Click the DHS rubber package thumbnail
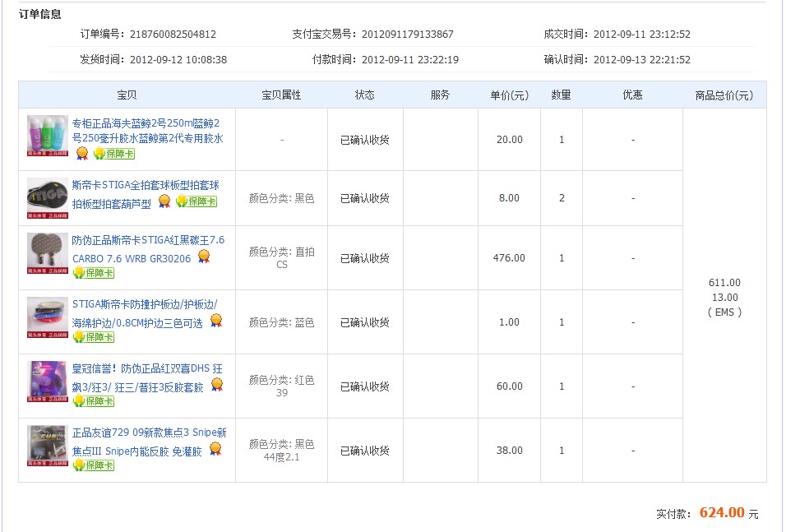The width and height of the screenshot is (786, 532). pyautogui.click(x=47, y=382)
